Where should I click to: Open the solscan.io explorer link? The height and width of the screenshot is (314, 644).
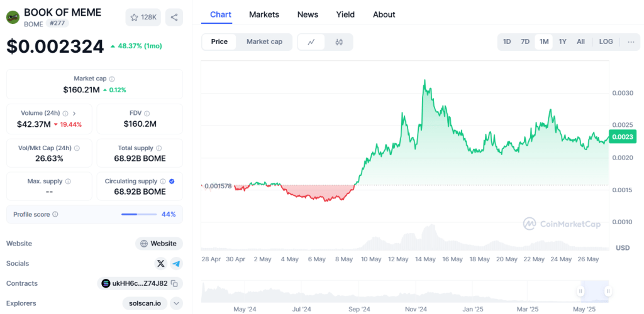(x=145, y=303)
